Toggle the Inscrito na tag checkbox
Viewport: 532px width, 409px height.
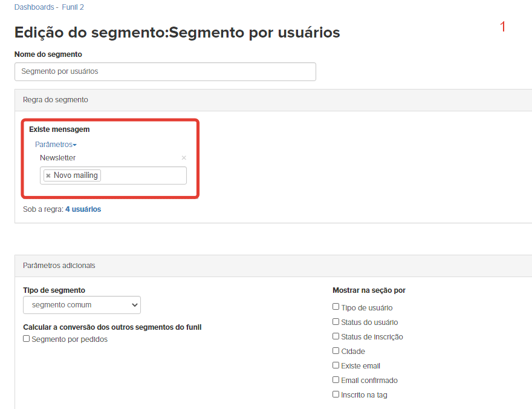click(x=336, y=394)
